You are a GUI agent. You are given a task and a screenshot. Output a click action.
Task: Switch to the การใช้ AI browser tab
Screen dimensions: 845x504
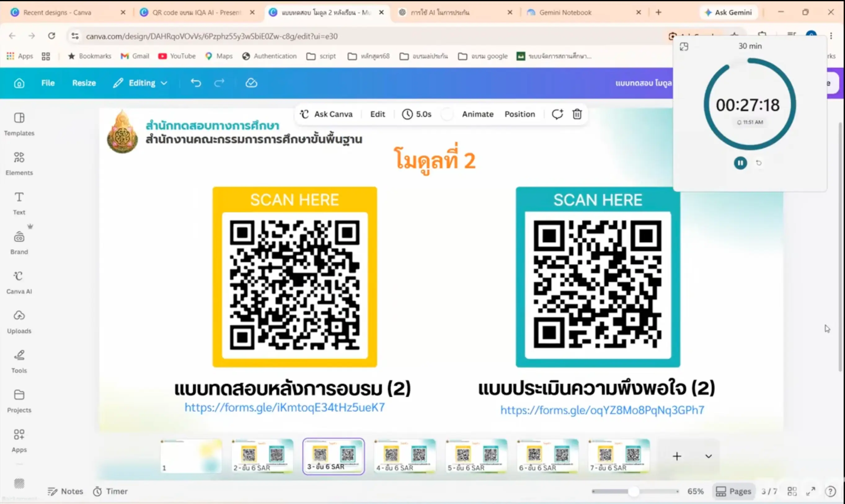click(x=455, y=12)
